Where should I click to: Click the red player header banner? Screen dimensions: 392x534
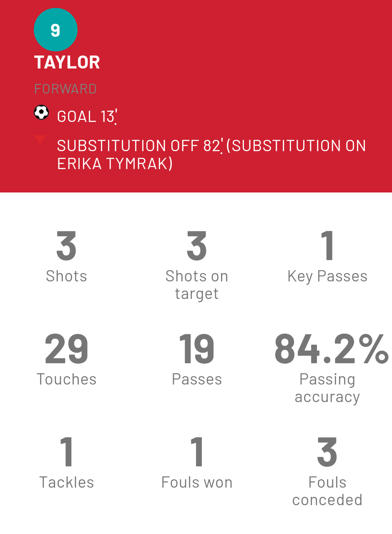click(196, 96)
